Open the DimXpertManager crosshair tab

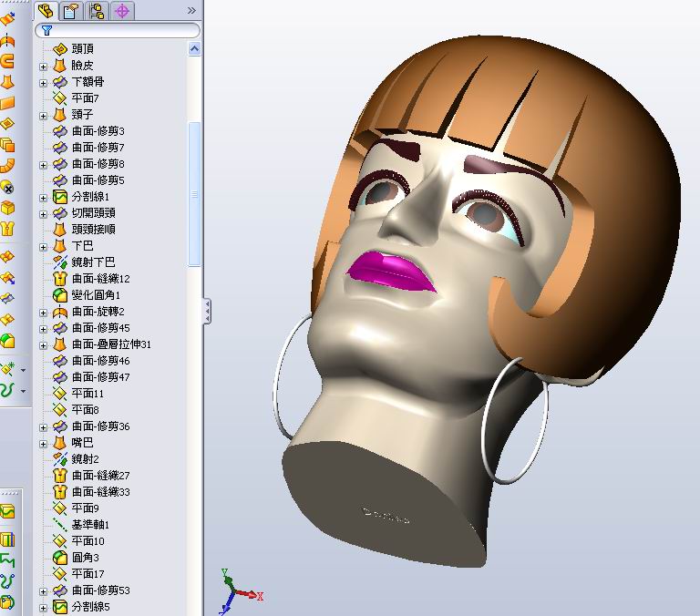(122, 11)
